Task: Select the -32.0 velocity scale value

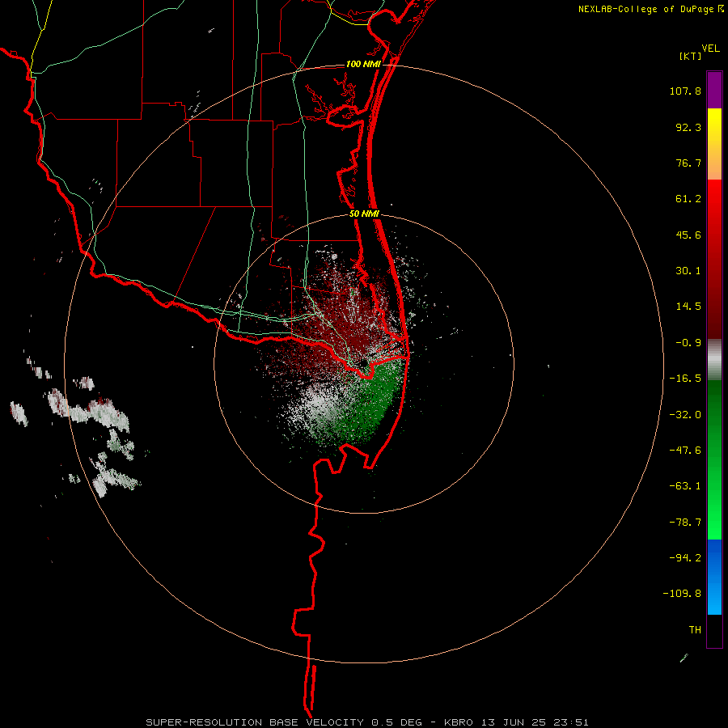Action: pyautogui.click(x=685, y=415)
